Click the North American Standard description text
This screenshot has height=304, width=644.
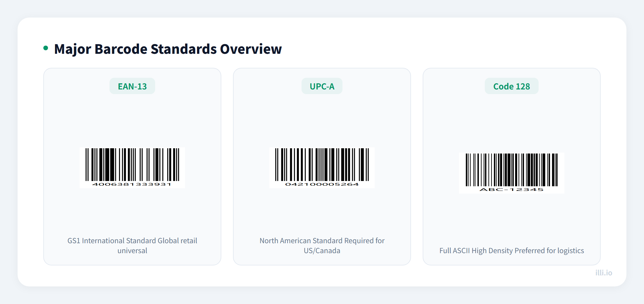point(322,245)
